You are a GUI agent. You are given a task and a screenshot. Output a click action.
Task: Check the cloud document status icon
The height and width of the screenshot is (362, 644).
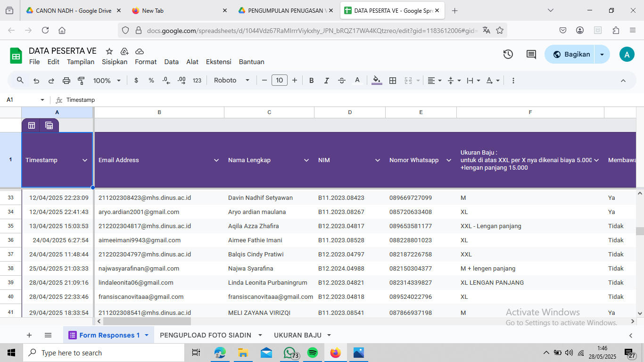140,51
